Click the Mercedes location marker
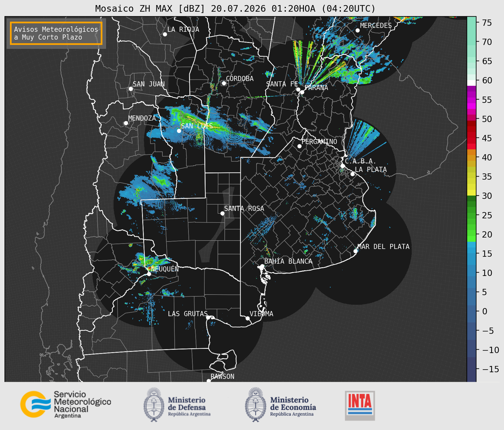The height and width of the screenshot is (430, 504). click(357, 31)
